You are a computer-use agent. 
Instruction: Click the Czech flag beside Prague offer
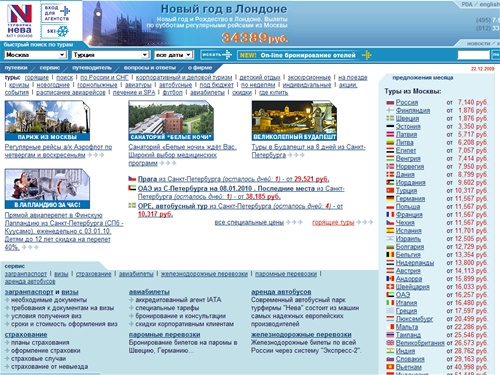point(132,179)
